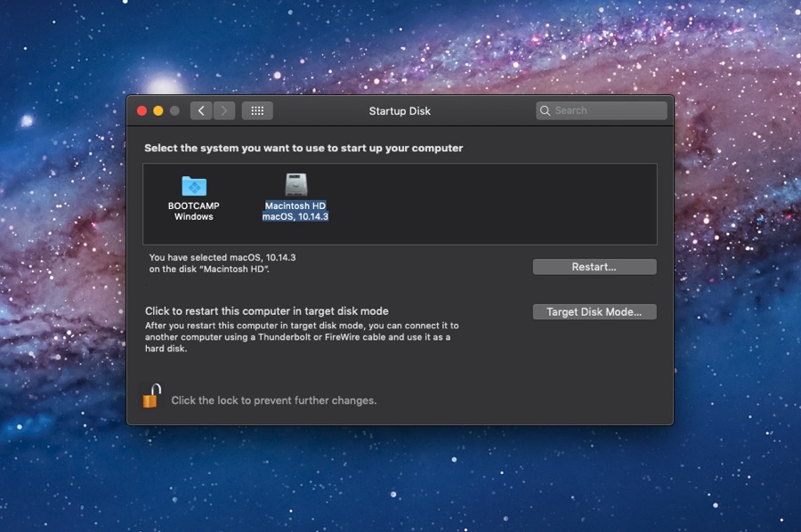Click "You have selected macOS, 10.14.3" text
This screenshot has height=532, width=801.
(222, 257)
